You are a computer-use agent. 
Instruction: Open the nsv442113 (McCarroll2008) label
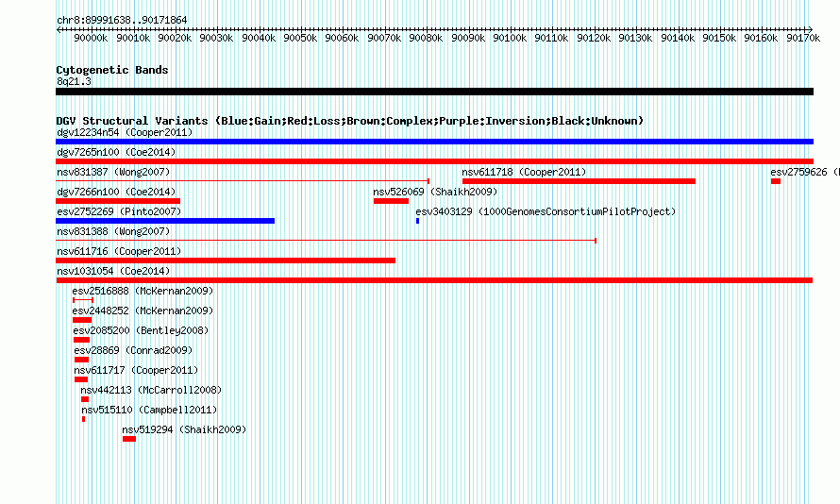pos(151,390)
